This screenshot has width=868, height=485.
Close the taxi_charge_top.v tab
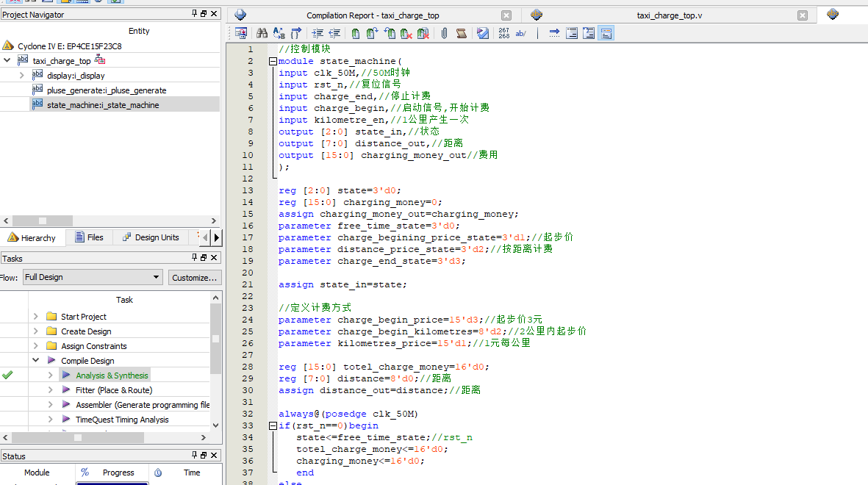pos(803,15)
